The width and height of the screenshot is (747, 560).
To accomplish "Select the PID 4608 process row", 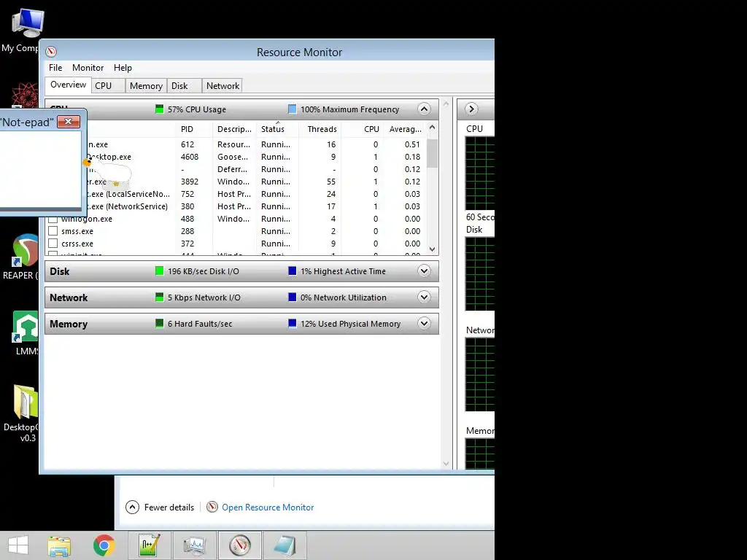I will tap(257, 157).
